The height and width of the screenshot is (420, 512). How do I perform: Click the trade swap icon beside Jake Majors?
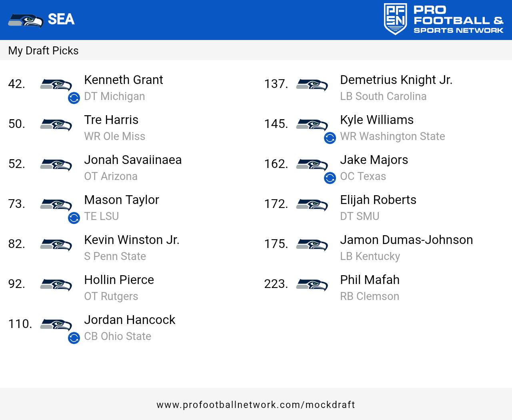330,178
